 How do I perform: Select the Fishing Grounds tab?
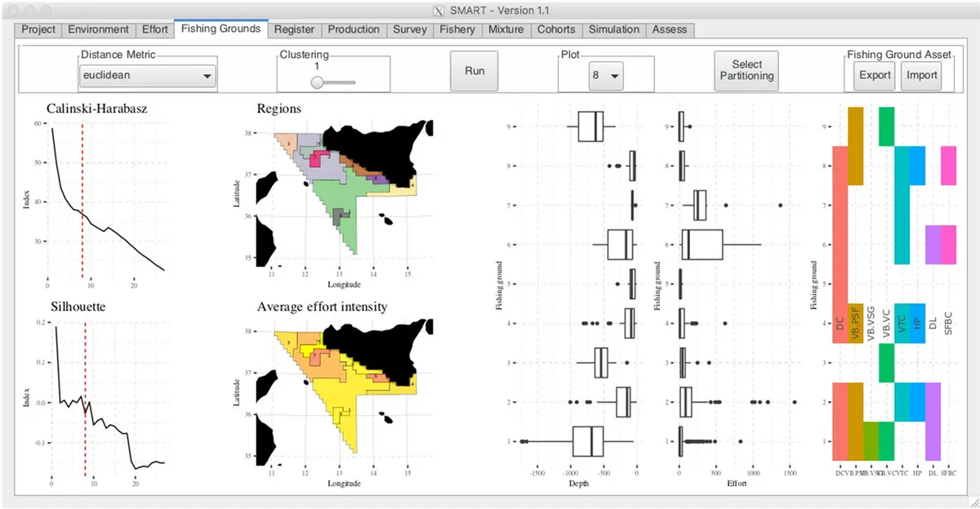click(221, 29)
